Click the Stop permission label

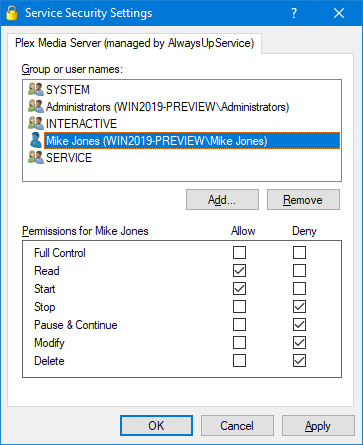coord(45,307)
